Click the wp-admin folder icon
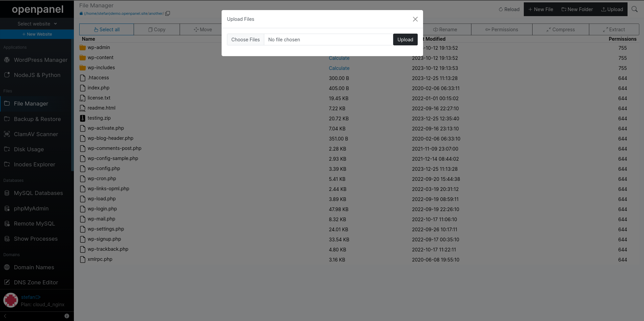Viewport: 644px width, 321px height. pos(83,48)
